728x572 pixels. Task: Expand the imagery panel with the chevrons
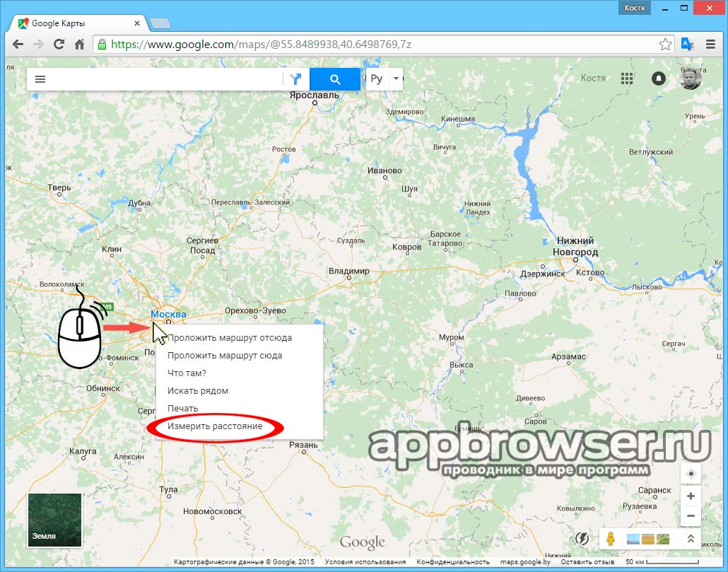click(691, 539)
